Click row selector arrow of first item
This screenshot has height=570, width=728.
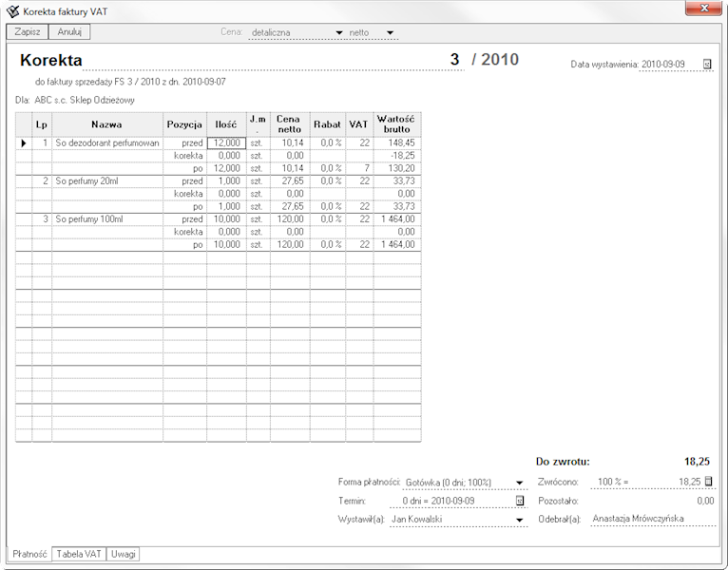pos(24,143)
